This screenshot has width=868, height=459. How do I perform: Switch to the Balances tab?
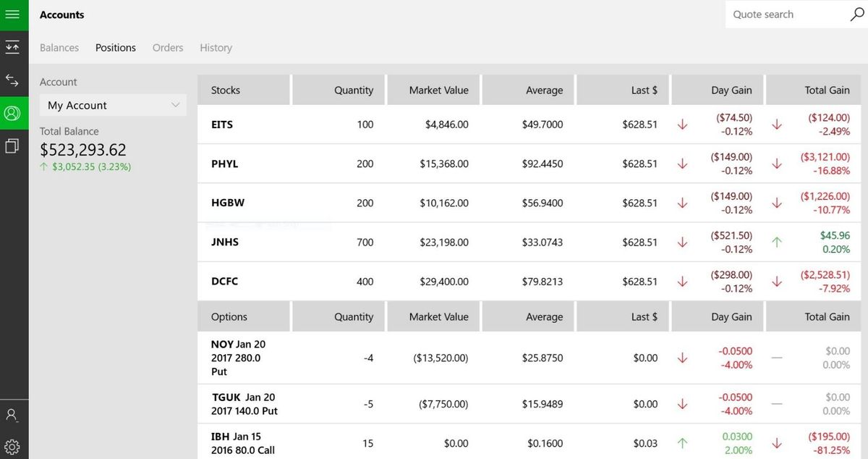click(x=59, y=47)
